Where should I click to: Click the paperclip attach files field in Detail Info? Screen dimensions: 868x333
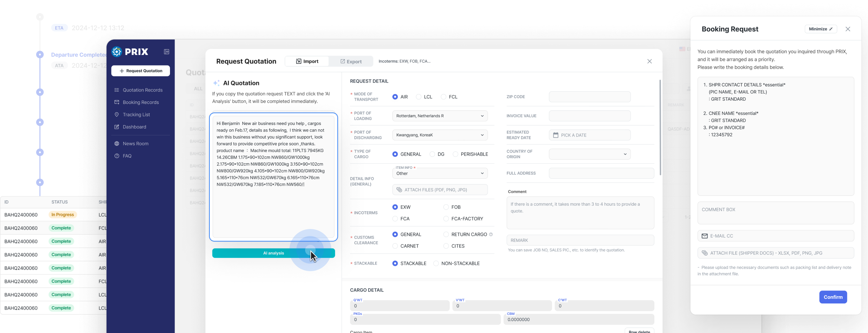click(x=440, y=190)
